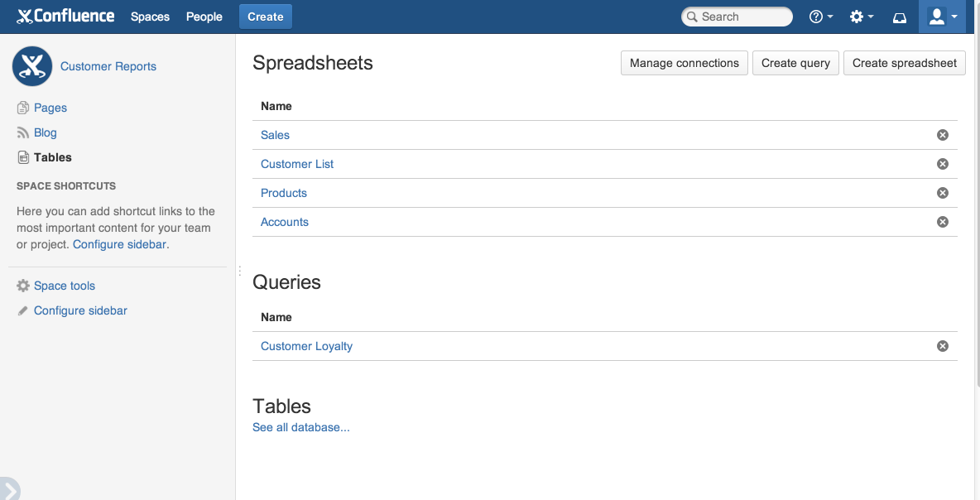The height and width of the screenshot is (500, 980).
Task: Delete the Accounts spreadsheet row
Action: click(943, 222)
